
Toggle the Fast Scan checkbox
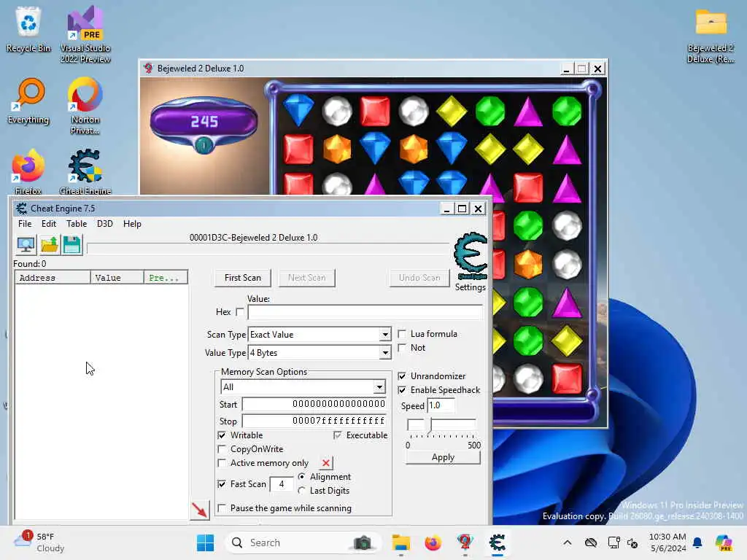click(x=222, y=484)
